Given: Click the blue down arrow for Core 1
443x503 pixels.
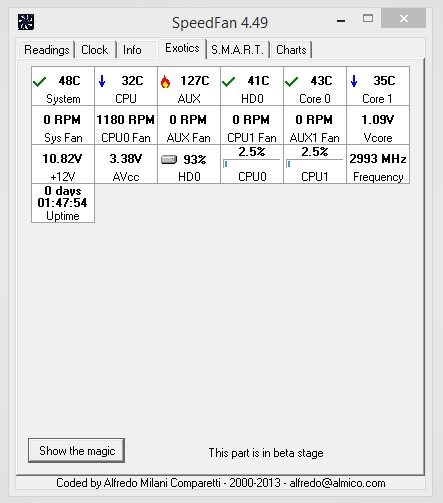Looking at the screenshot, I should [x=354, y=81].
